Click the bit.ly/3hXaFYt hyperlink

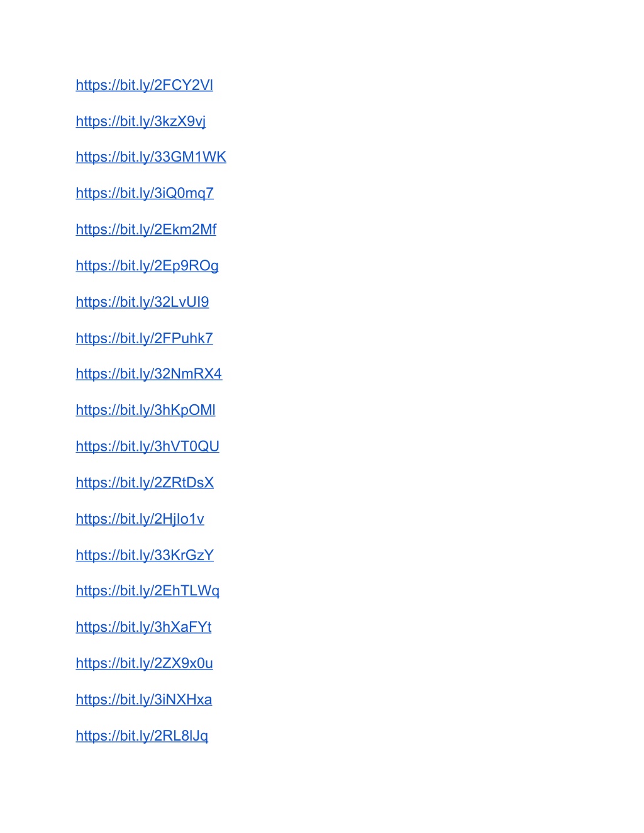(143, 627)
